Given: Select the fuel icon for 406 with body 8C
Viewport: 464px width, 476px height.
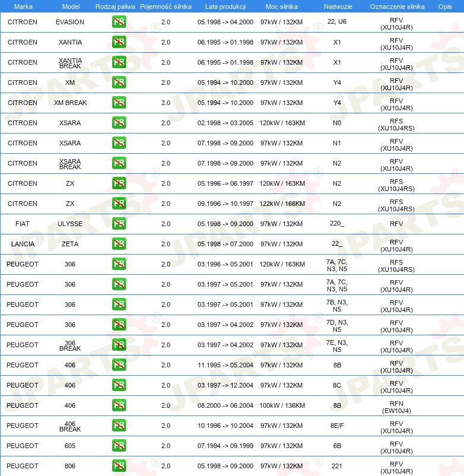Looking at the screenshot, I should click(119, 385).
